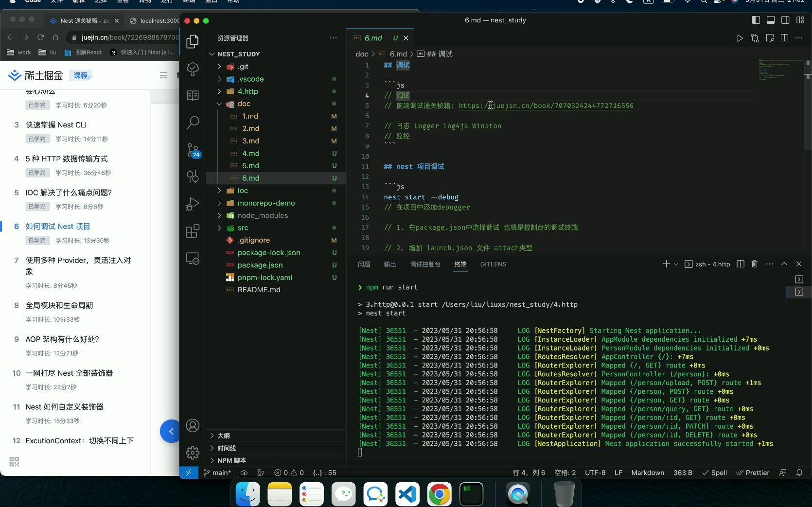Split the terminal panel

(x=741, y=264)
